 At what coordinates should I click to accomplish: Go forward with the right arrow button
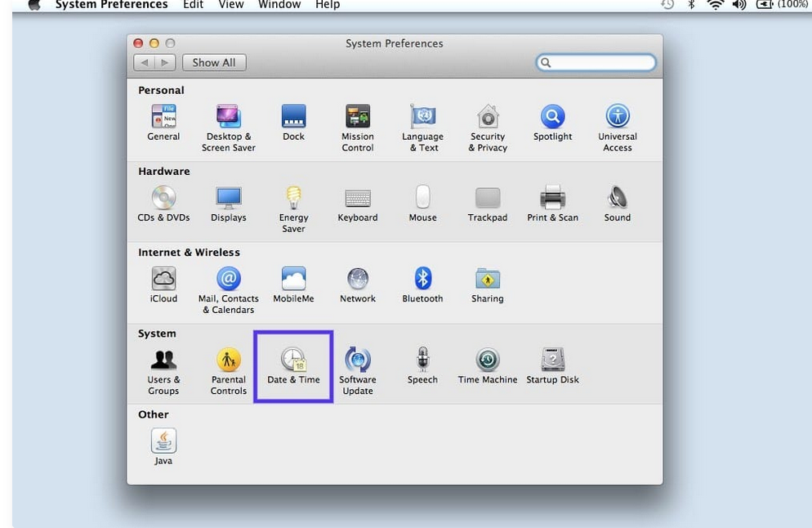click(x=165, y=63)
